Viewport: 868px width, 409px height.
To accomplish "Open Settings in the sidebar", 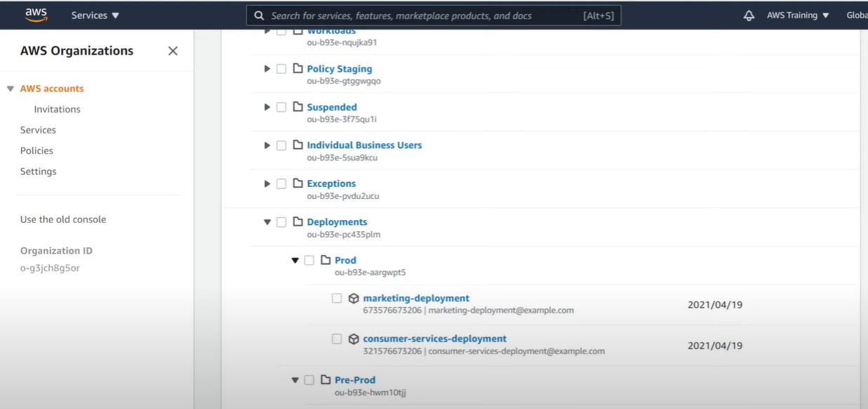I will pyautogui.click(x=38, y=171).
